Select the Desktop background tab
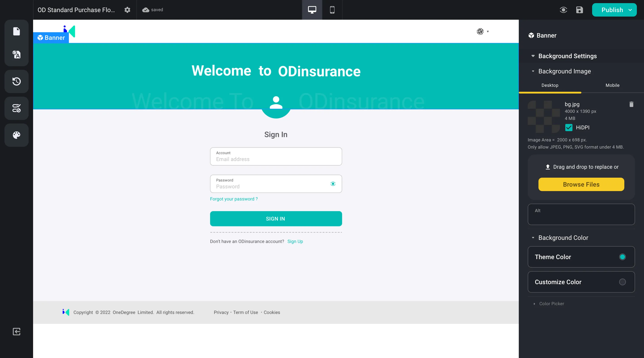Image resolution: width=644 pixels, height=358 pixels. pos(550,85)
